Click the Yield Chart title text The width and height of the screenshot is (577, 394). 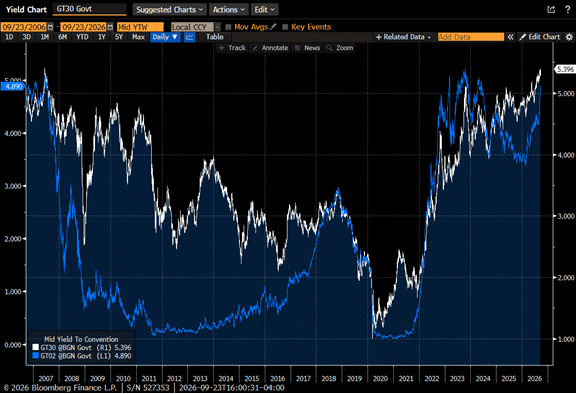[x=26, y=10]
